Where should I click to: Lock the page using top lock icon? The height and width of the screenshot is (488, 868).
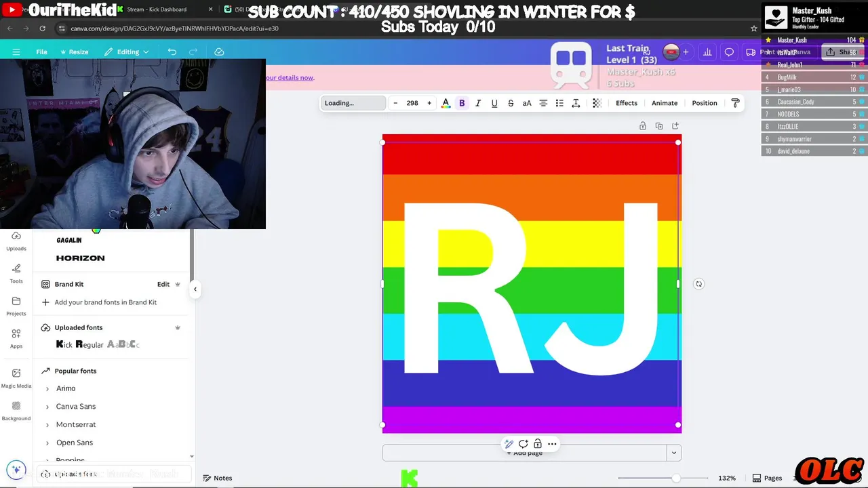[x=643, y=126]
